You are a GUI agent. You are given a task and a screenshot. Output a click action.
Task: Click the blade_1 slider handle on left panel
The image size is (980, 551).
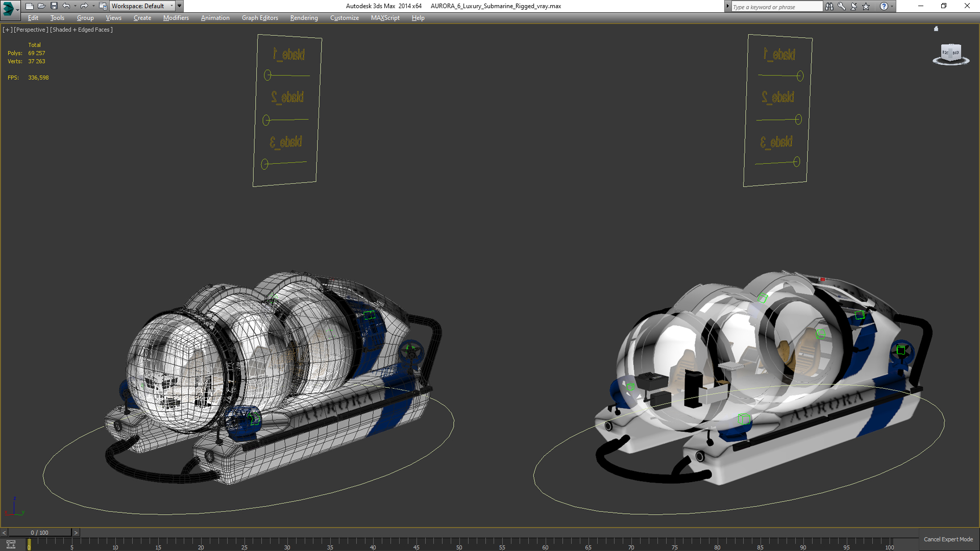[267, 75]
